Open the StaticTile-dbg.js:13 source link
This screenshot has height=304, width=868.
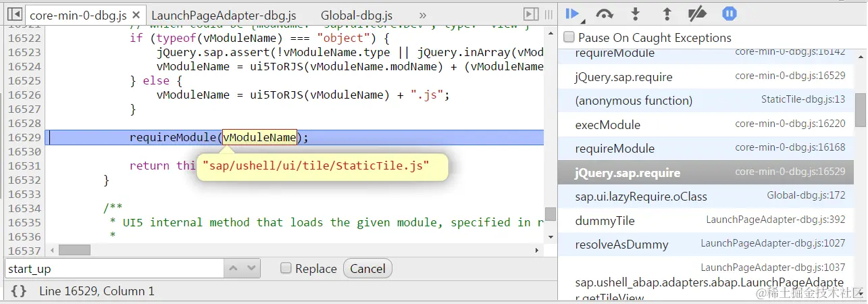[803, 100]
